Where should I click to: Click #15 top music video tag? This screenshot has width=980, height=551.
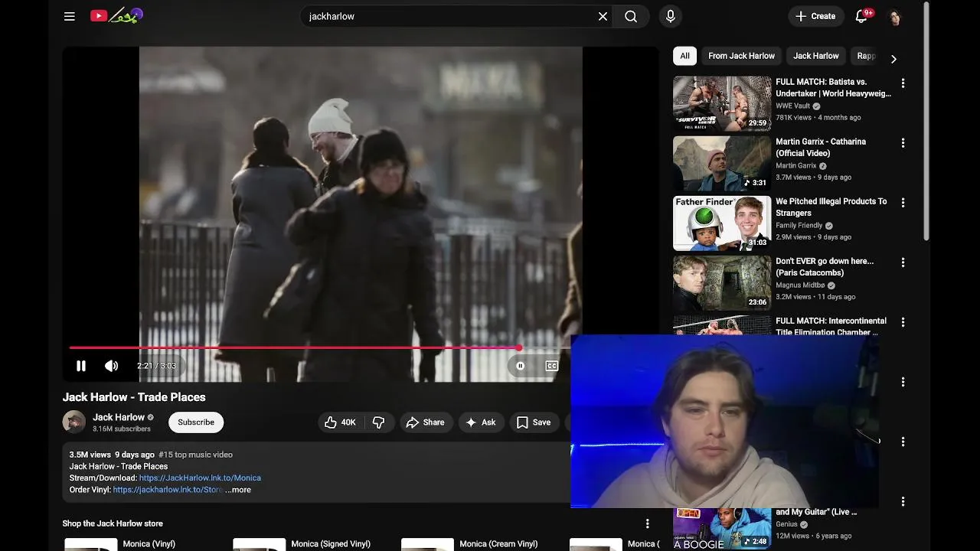coord(195,455)
